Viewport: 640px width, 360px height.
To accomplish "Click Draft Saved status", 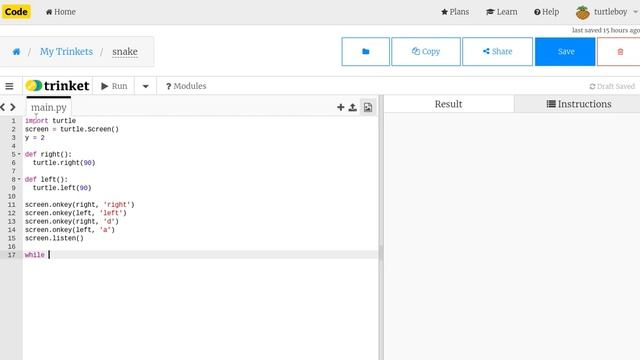I will click(x=612, y=87).
